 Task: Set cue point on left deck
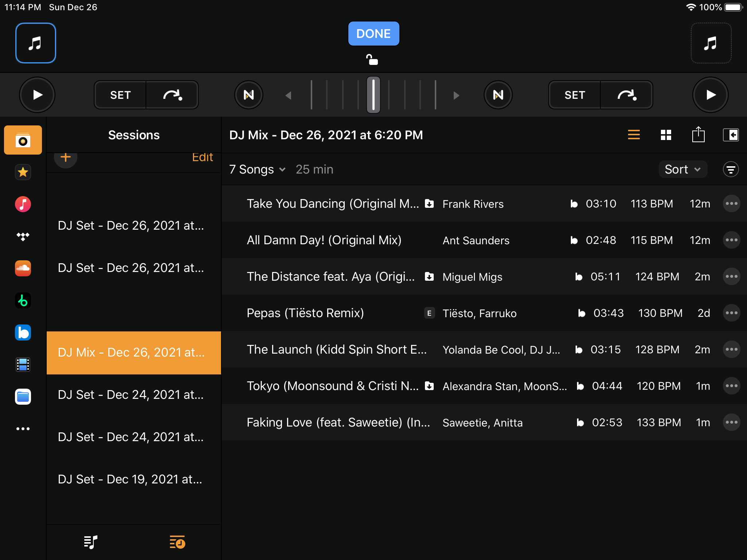pyautogui.click(x=120, y=95)
